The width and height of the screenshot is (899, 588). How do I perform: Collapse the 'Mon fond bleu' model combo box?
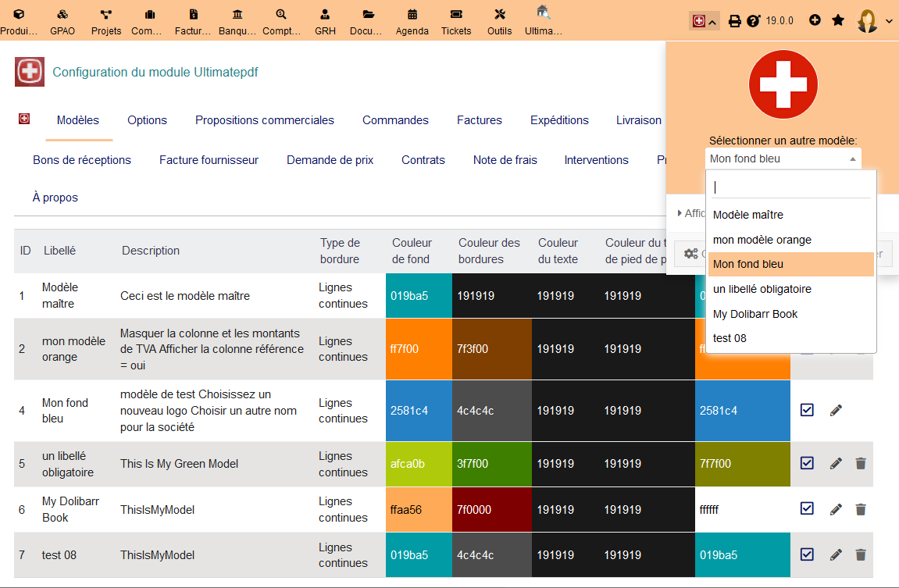(783, 159)
